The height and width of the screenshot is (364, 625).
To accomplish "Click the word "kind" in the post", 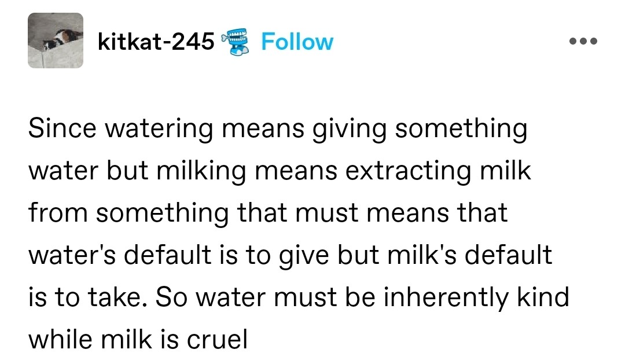I will [x=542, y=297].
